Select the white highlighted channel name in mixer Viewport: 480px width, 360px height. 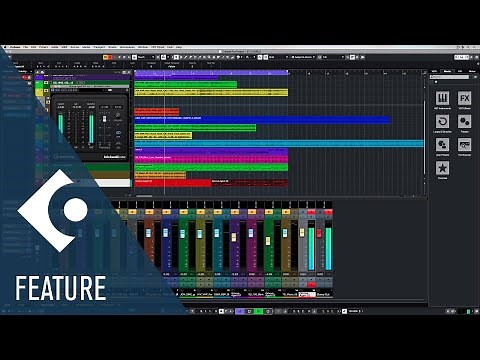coord(307,295)
